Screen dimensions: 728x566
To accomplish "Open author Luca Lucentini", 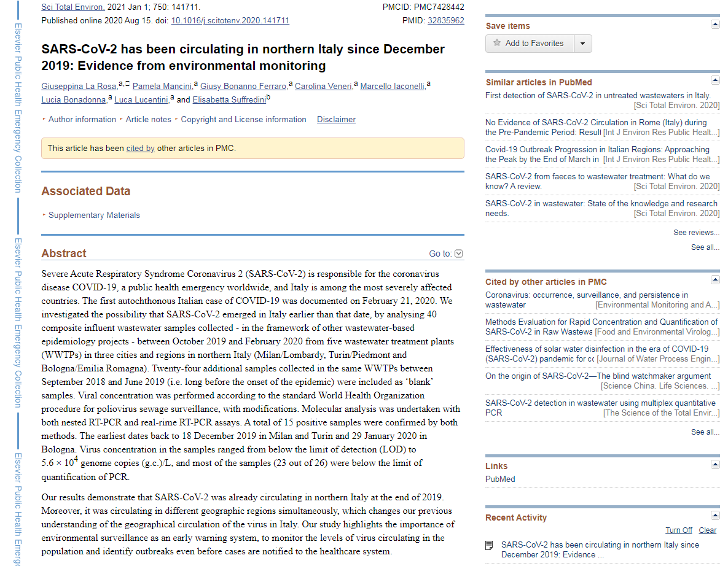I will tap(141, 99).
